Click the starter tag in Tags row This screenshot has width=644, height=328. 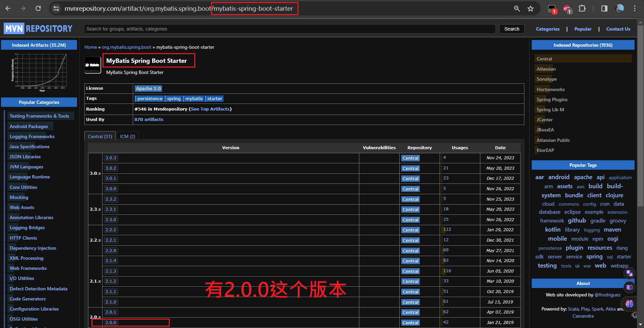214,98
